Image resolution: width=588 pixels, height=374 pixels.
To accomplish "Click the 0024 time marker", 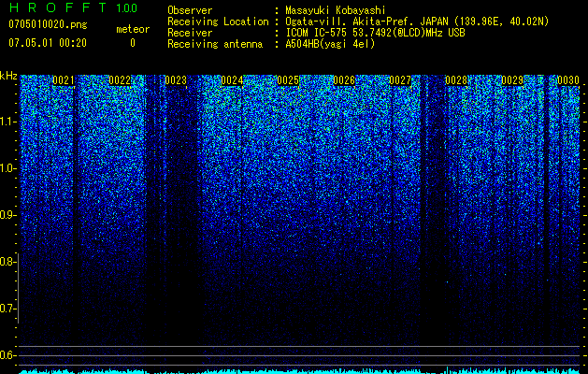I will point(232,80).
